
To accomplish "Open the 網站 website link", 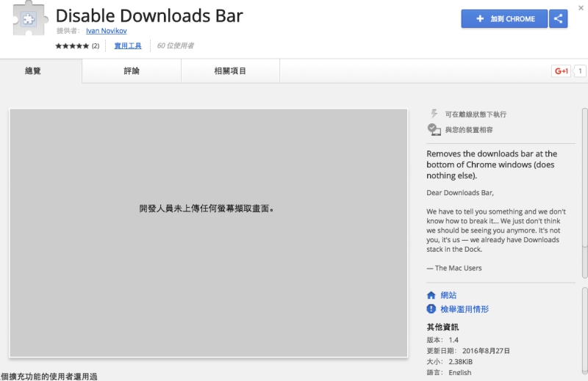I will pyautogui.click(x=448, y=295).
